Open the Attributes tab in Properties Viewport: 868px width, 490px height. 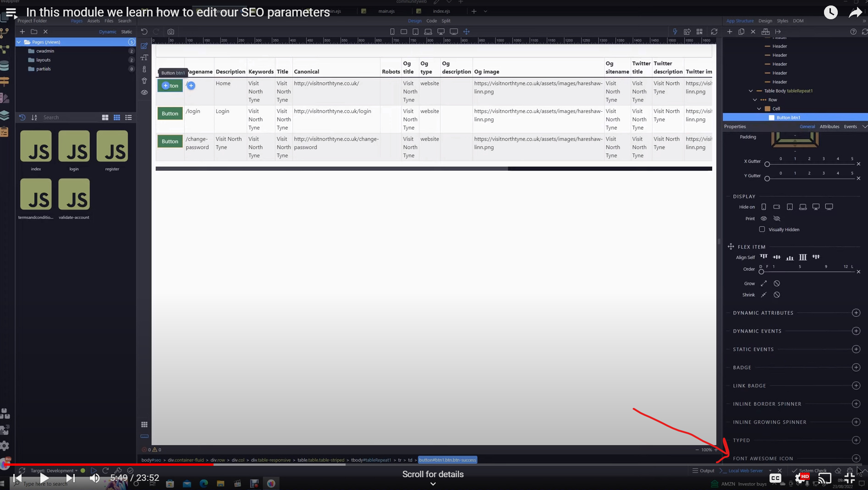coord(829,126)
